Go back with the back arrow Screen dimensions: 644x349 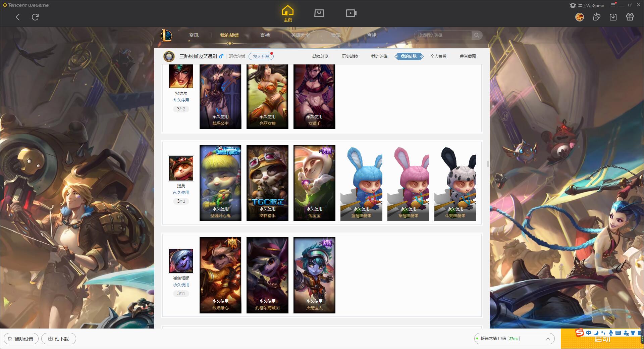[x=18, y=17]
